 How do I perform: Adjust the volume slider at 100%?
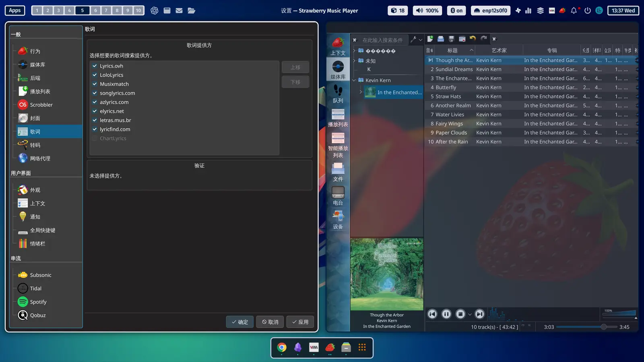coord(619,313)
